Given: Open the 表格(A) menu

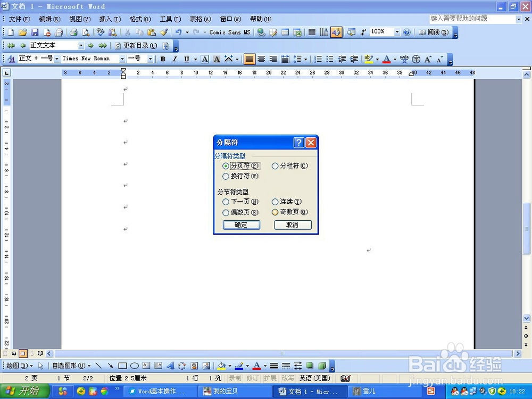Looking at the screenshot, I should point(200,19).
